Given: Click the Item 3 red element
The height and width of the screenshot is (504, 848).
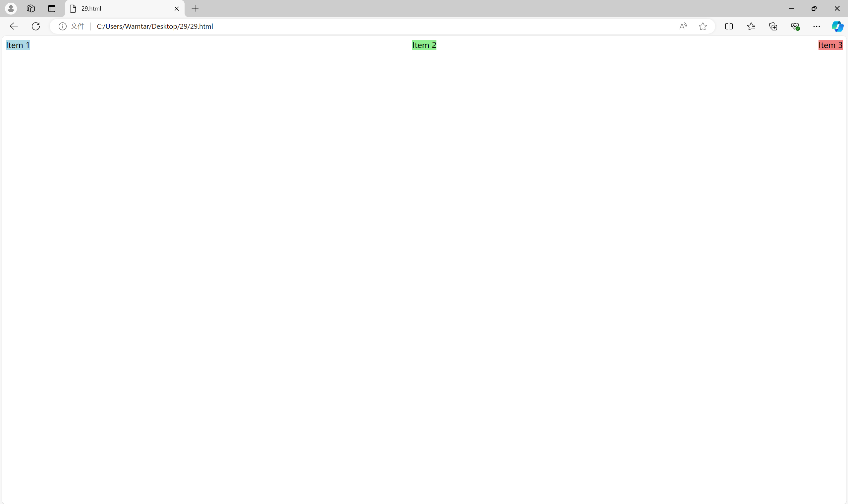Looking at the screenshot, I should (830, 45).
